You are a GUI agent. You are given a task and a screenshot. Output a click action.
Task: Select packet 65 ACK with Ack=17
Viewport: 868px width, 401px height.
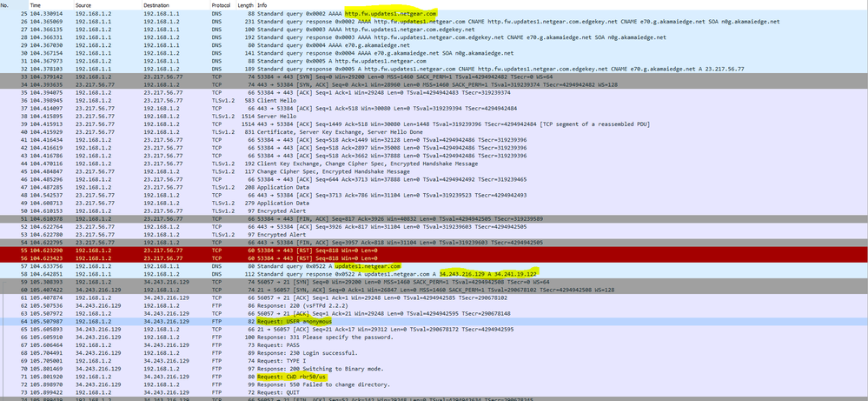pos(434,329)
